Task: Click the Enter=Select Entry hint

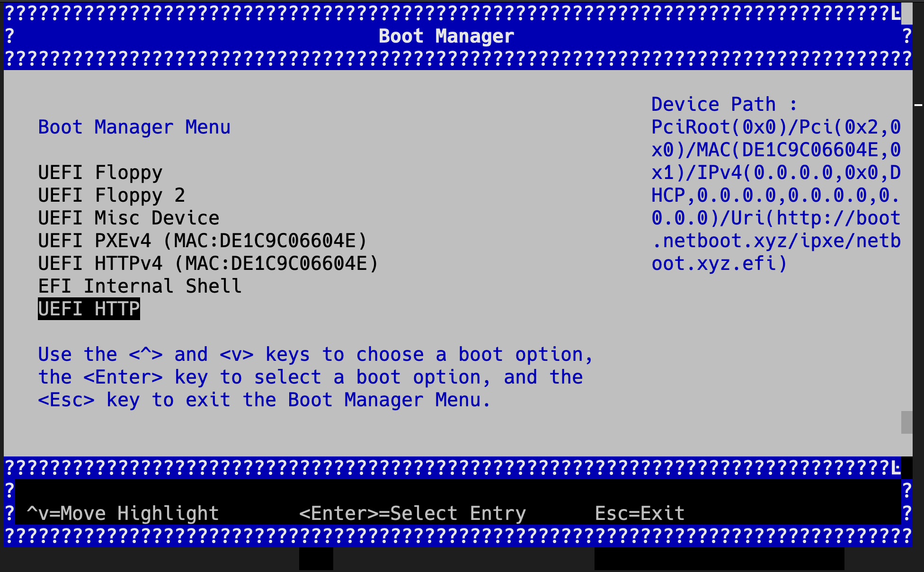Action: [x=413, y=513]
